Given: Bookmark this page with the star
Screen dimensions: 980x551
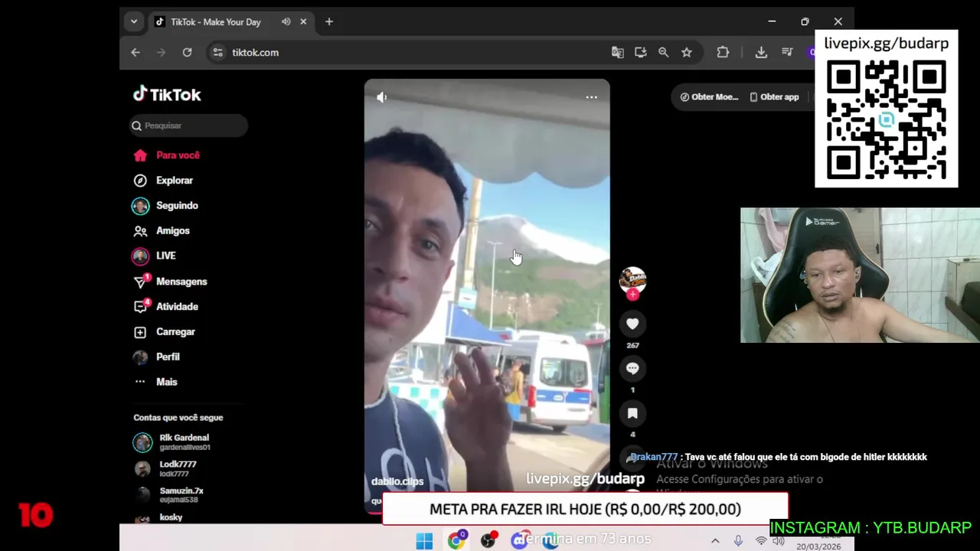Looking at the screenshot, I should click(687, 52).
